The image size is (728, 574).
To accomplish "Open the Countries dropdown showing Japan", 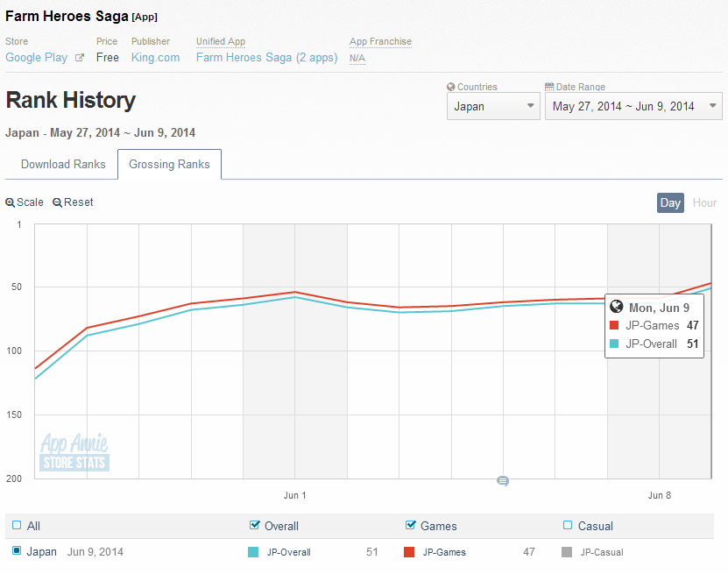I will (x=493, y=106).
